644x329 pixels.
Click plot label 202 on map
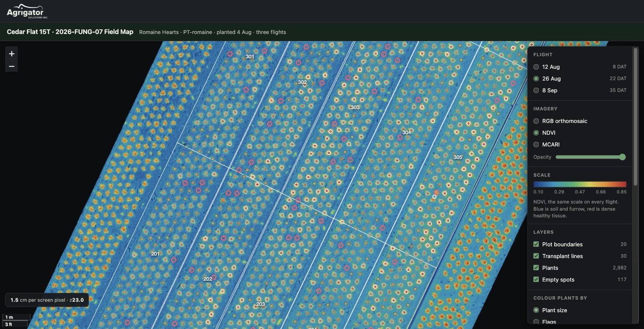point(208,279)
